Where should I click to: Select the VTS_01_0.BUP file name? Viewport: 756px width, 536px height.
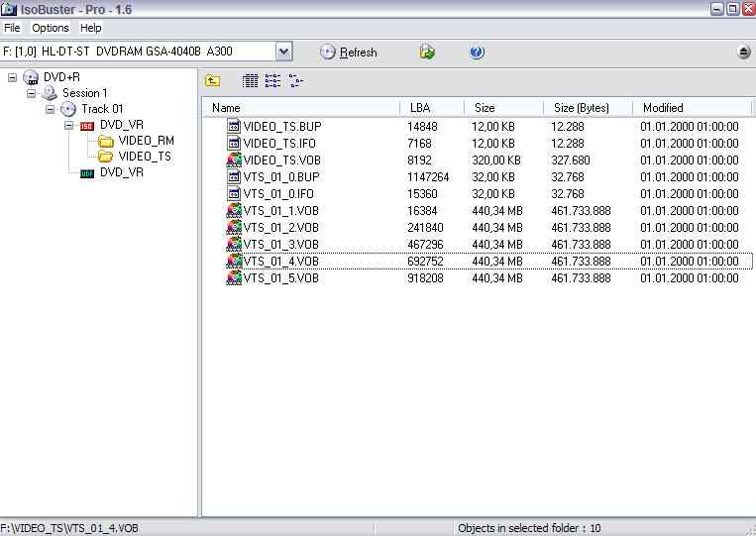281,177
